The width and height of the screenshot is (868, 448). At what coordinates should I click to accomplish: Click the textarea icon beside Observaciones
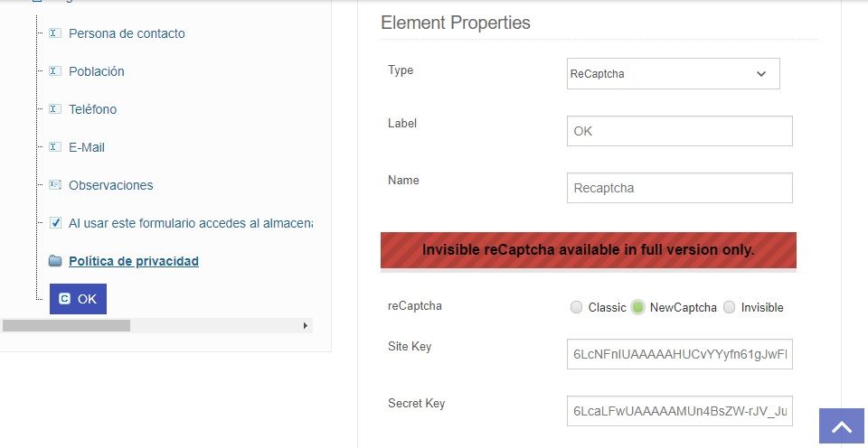coord(55,185)
